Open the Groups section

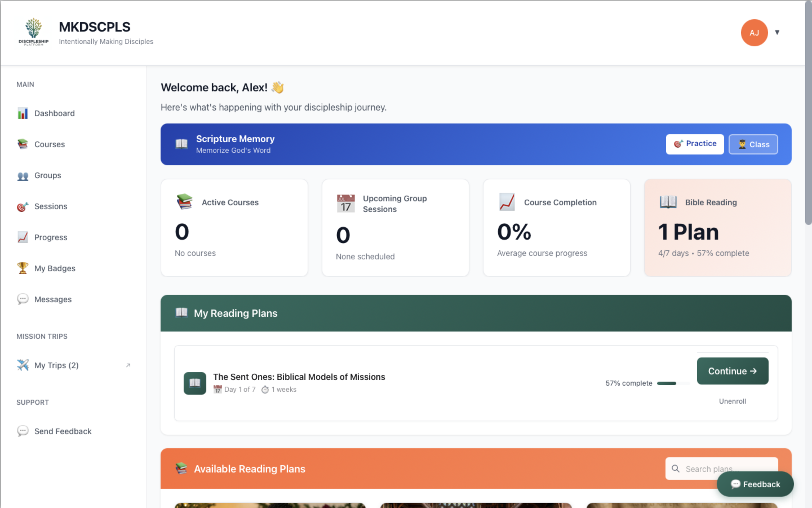coord(47,175)
